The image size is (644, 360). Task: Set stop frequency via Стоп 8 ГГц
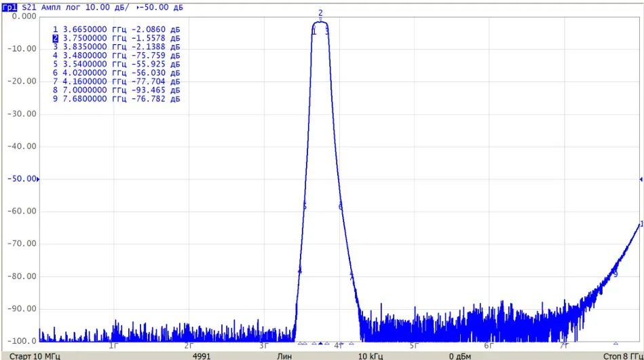pyautogui.click(x=623, y=356)
